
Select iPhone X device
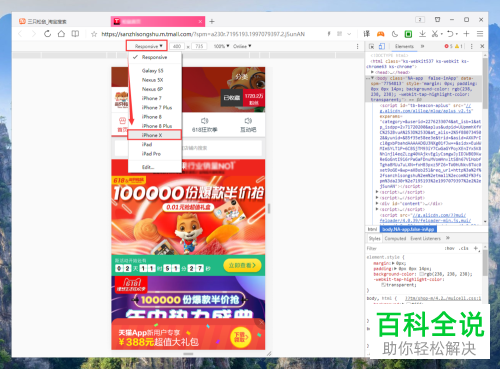[155, 135]
